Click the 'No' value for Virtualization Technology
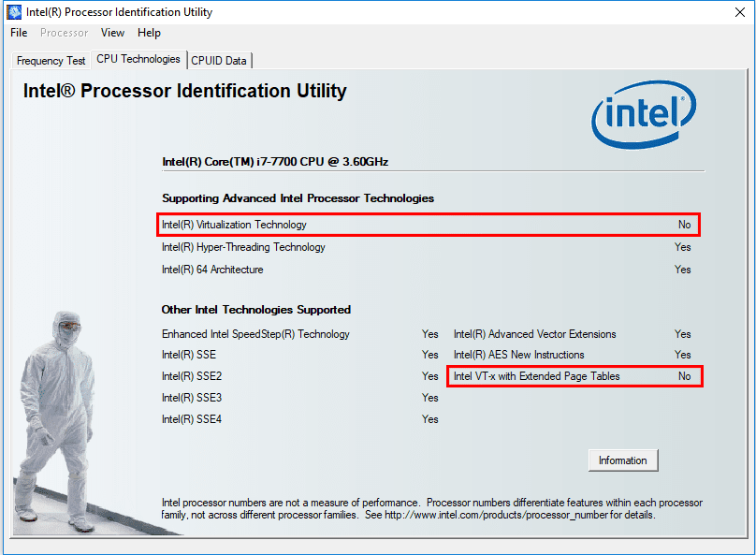Screen dimensions: 756x555 [x=684, y=225]
